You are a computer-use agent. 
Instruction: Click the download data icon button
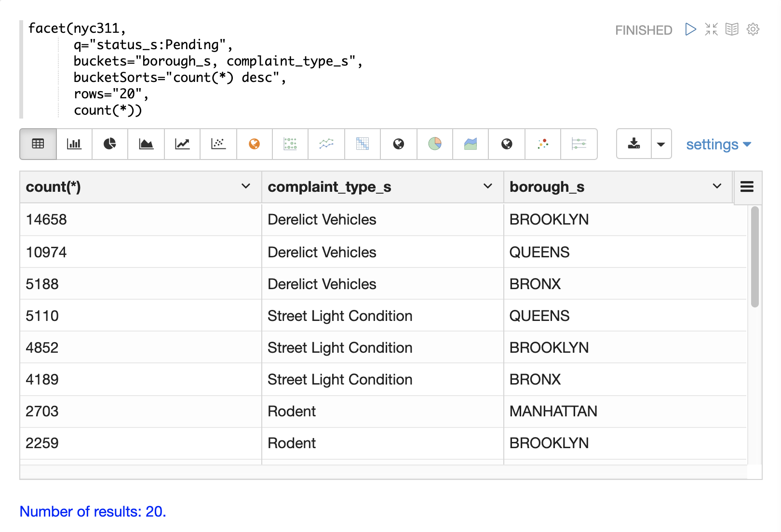[x=634, y=144]
